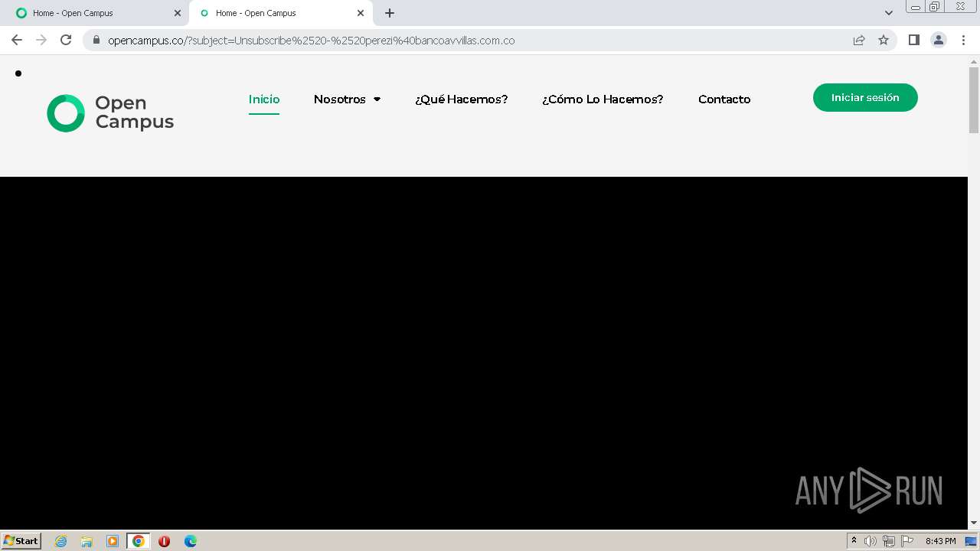
Task: Click the browser forward arrow
Action: point(41,40)
